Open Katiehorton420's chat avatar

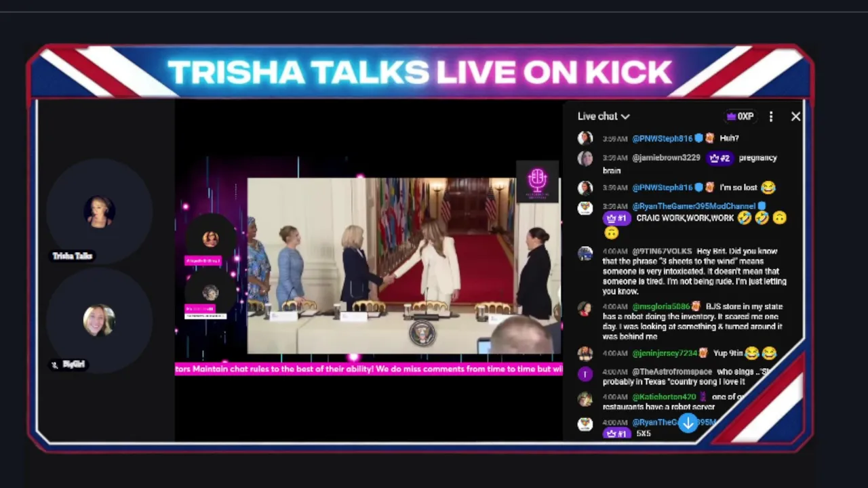tap(585, 399)
